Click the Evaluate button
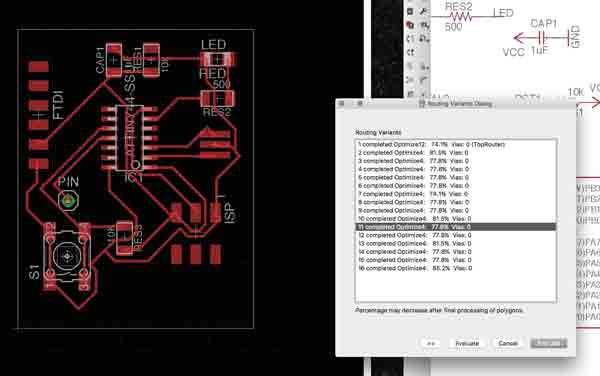Image resolution: width=600 pixels, height=376 pixels. pyautogui.click(x=467, y=343)
